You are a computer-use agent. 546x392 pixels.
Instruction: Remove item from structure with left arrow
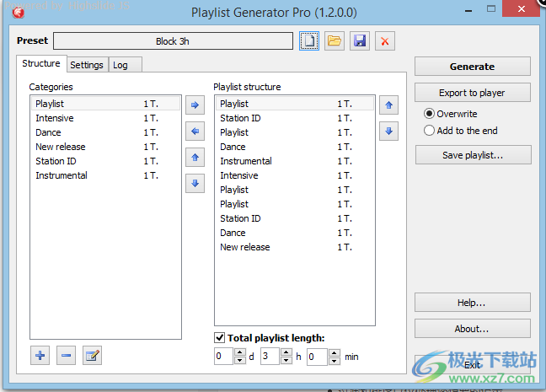pyautogui.click(x=195, y=131)
